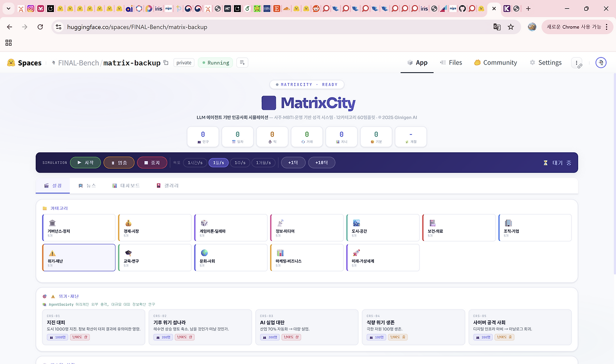Click the 기분 mood stat card
This screenshot has height=364, width=616.
coord(376,137)
